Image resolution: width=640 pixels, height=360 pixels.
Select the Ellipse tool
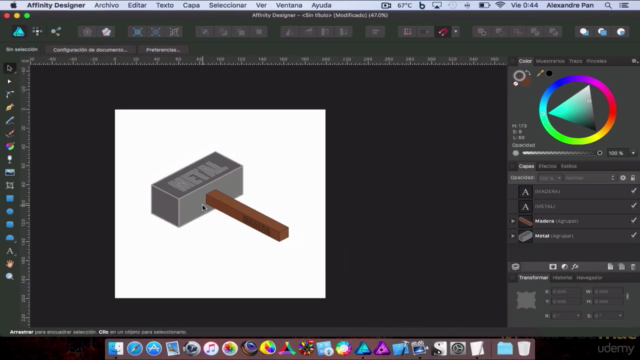pos(9,211)
